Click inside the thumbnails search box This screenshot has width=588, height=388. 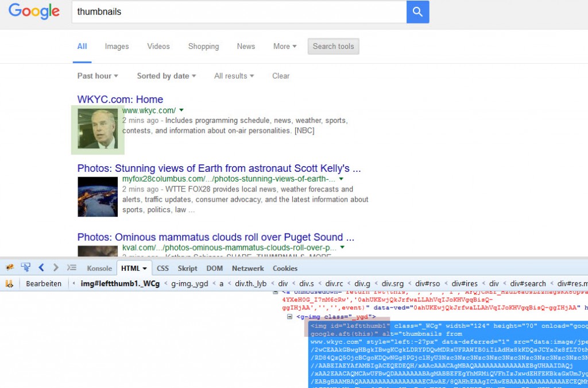pyautogui.click(x=239, y=11)
